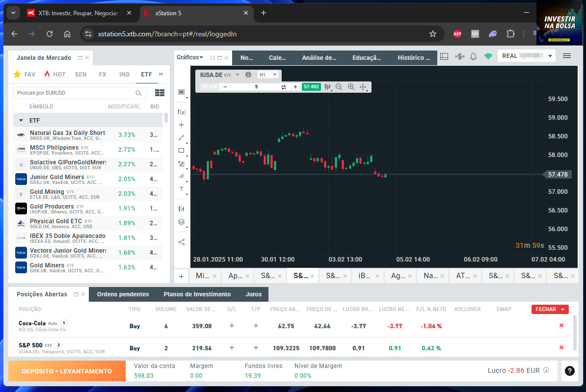Open browser tab search dropdown arrow
Screen dimensions: 586x392
click(13, 13)
